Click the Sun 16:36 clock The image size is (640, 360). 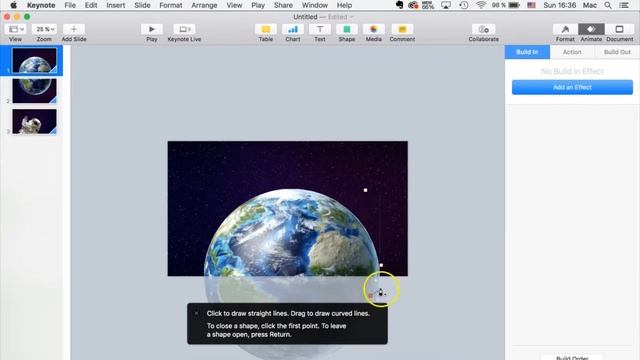[560, 5]
